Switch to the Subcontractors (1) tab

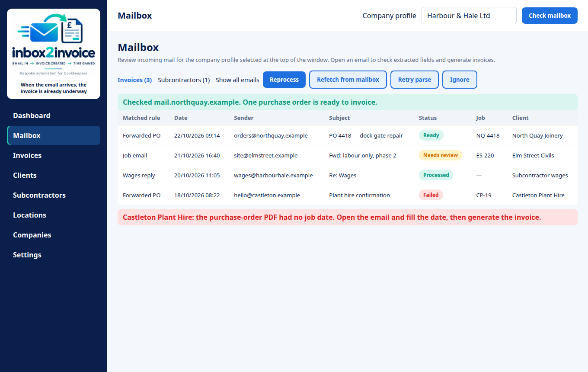(x=184, y=80)
